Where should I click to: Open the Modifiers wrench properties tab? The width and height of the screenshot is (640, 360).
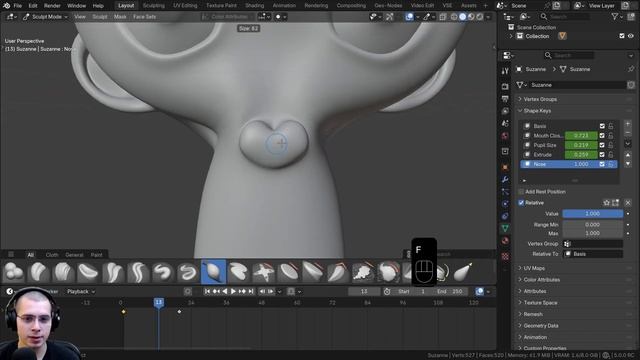[505, 180]
